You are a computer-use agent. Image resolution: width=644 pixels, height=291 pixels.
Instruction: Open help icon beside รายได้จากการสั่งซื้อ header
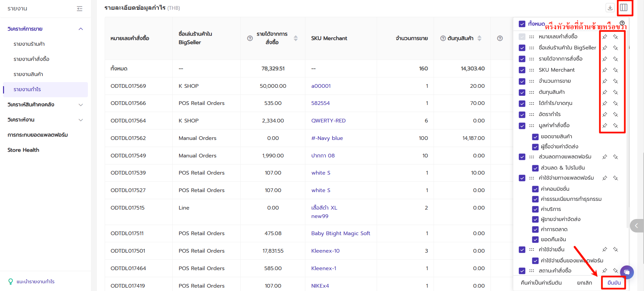click(250, 38)
